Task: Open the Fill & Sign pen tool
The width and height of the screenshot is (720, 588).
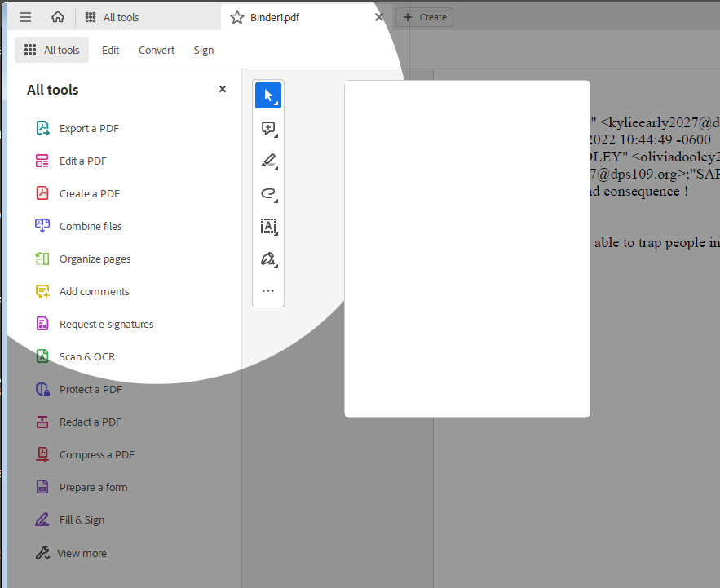Action: coord(267,259)
